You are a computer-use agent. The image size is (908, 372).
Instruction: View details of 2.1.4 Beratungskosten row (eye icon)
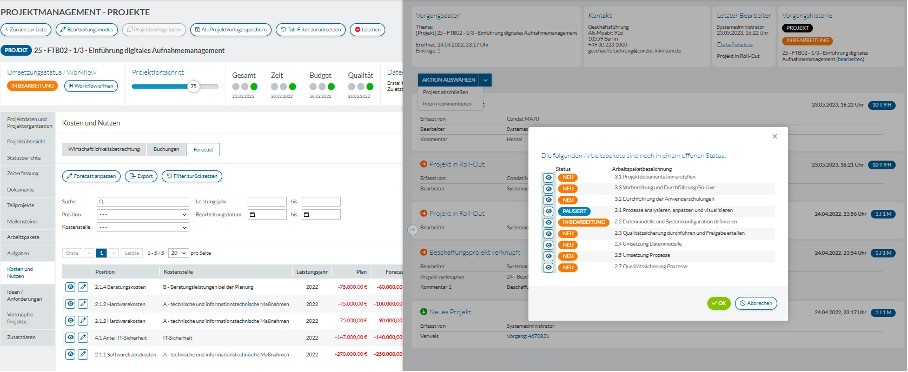click(x=70, y=287)
